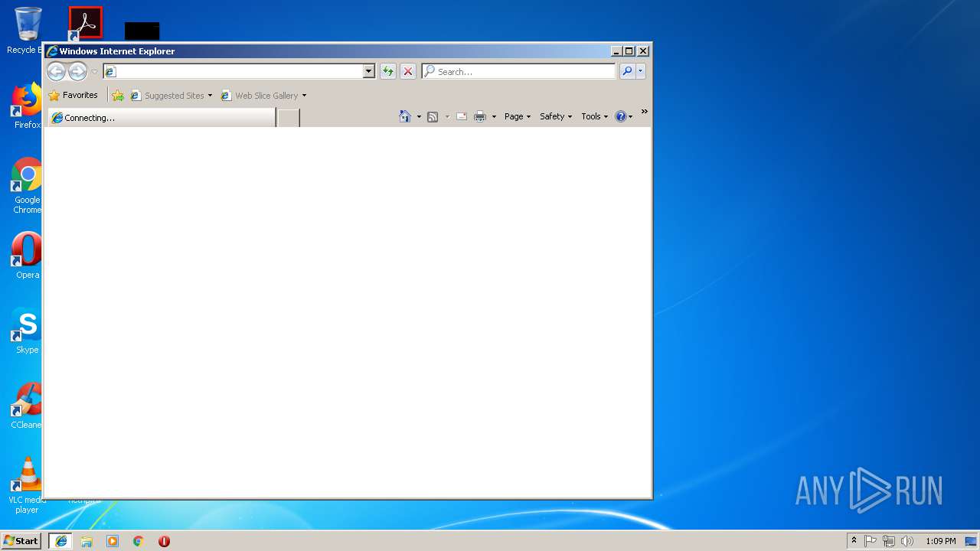This screenshot has height=551, width=980.
Task: Focus the address bar field
Action: (x=234, y=71)
